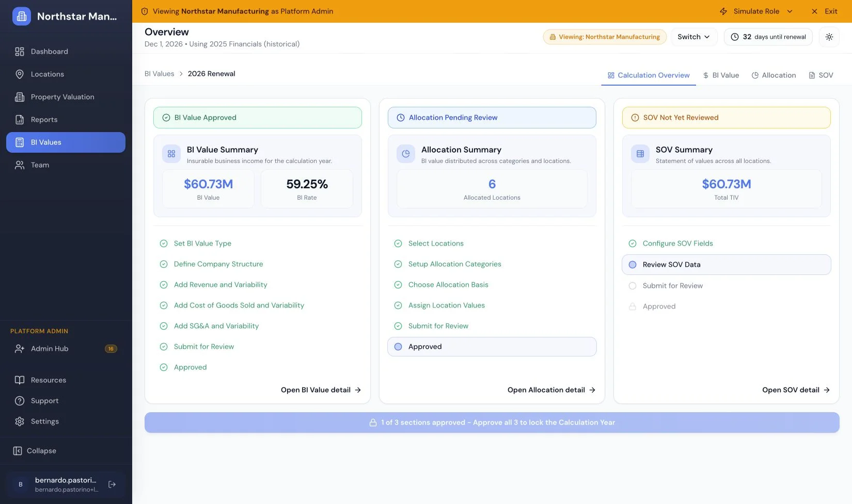This screenshot has height=504, width=852.
Task: Click the Admin Hub 16 notification badge
Action: pyautogui.click(x=111, y=349)
